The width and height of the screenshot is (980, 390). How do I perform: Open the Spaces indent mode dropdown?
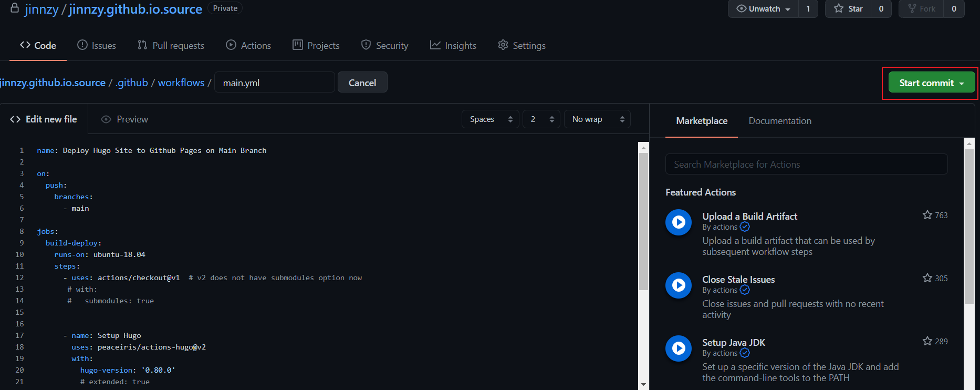[490, 119]
